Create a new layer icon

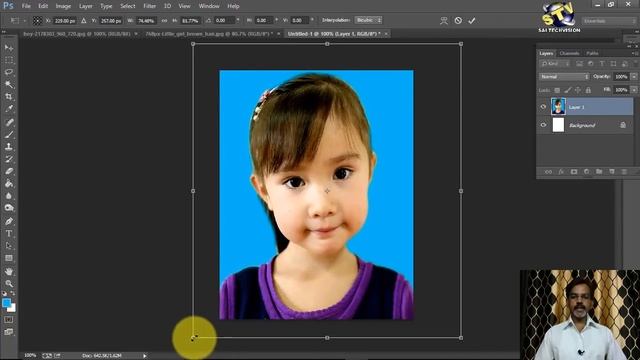tap(612, 172)
